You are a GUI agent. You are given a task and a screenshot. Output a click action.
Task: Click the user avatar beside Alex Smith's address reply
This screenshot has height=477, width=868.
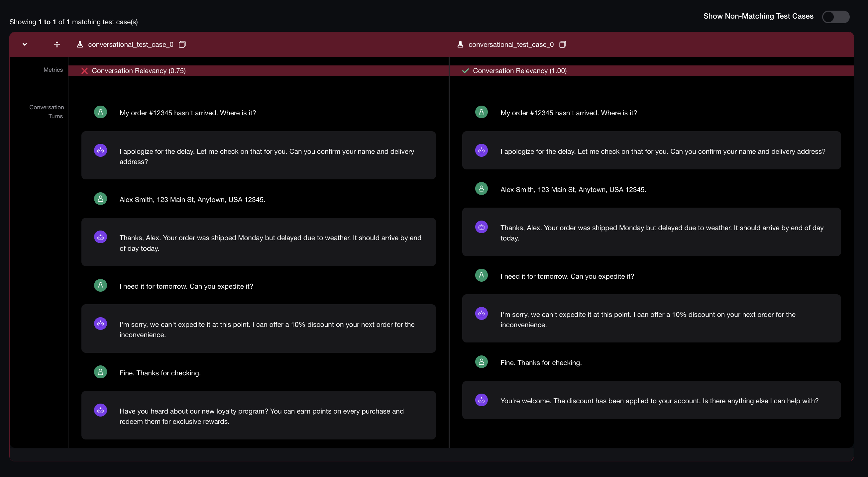tap(100, 198)
